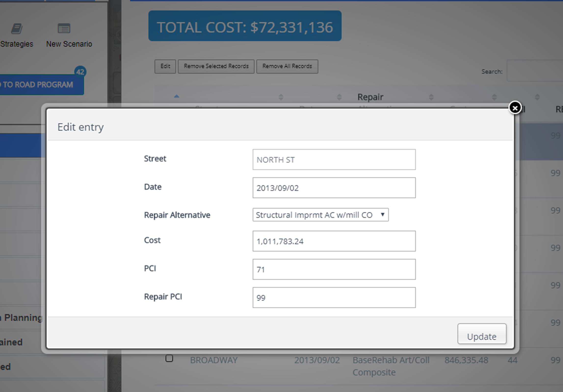
Task: Click the Cost field showing 1,011,783.24
Action: point(334,241)
